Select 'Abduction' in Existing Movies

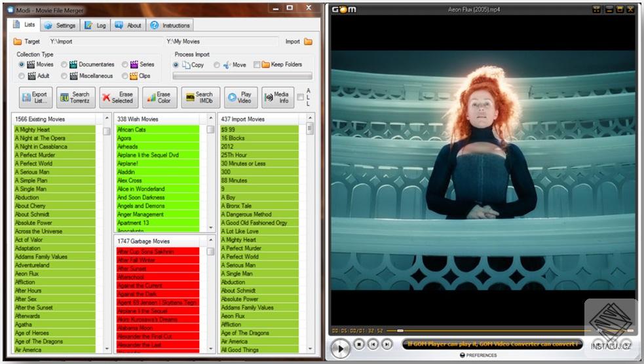pos(54,198)
